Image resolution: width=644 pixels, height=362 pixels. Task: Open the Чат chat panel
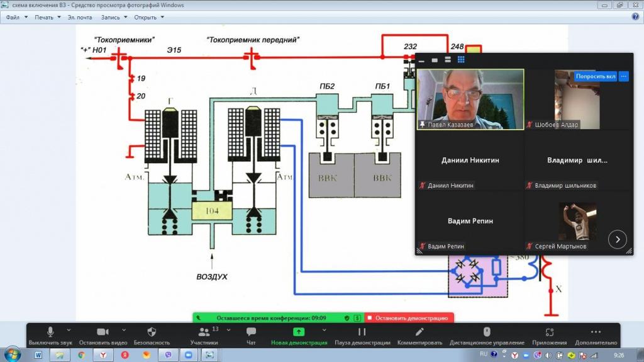pyautogui.click(x=251, y=336)
